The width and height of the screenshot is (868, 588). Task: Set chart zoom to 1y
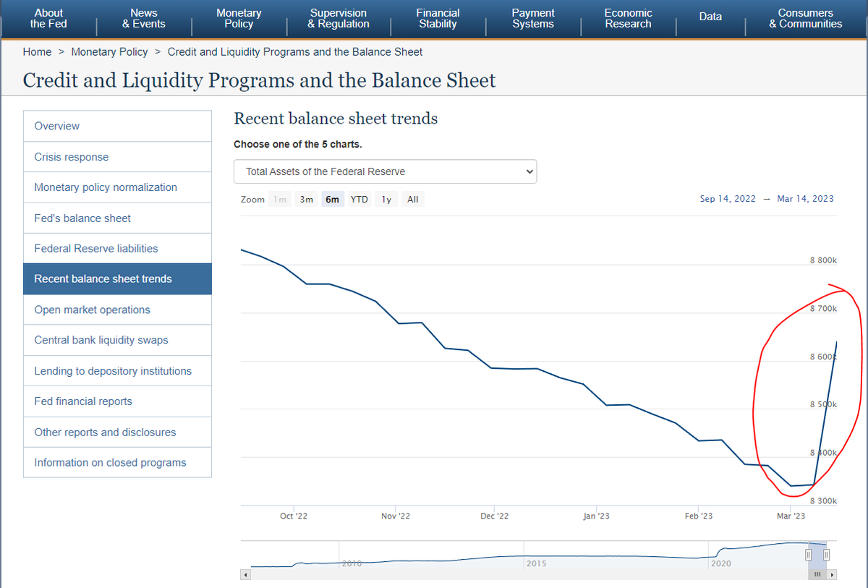pyautogui.click(x=386, y=200)
